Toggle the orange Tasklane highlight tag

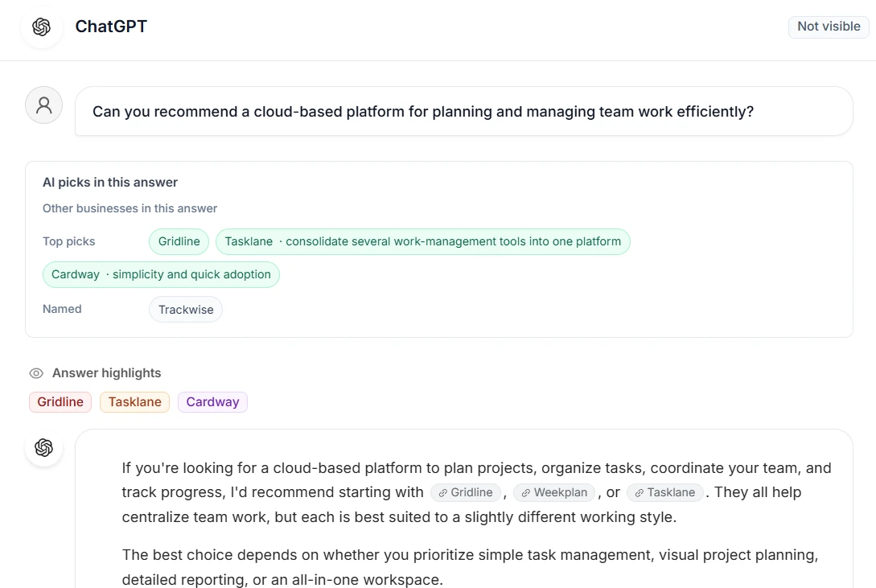click(x=134, y=402)
